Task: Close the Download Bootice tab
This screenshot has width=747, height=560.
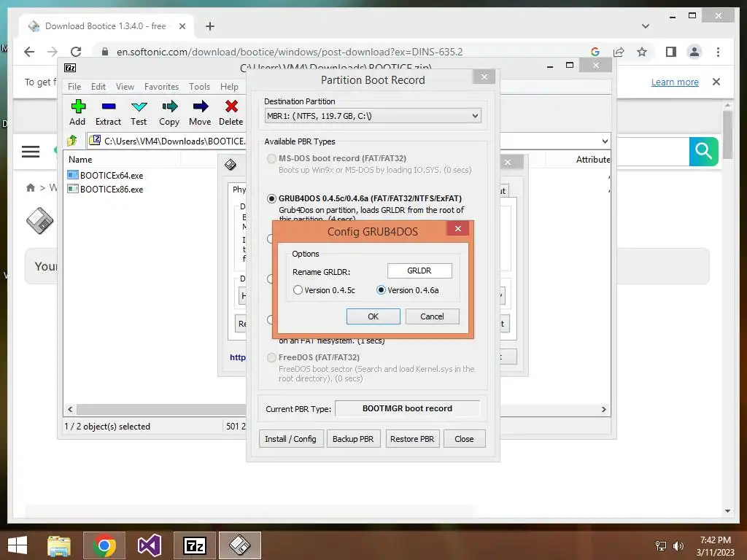Action: pos(182,26)
